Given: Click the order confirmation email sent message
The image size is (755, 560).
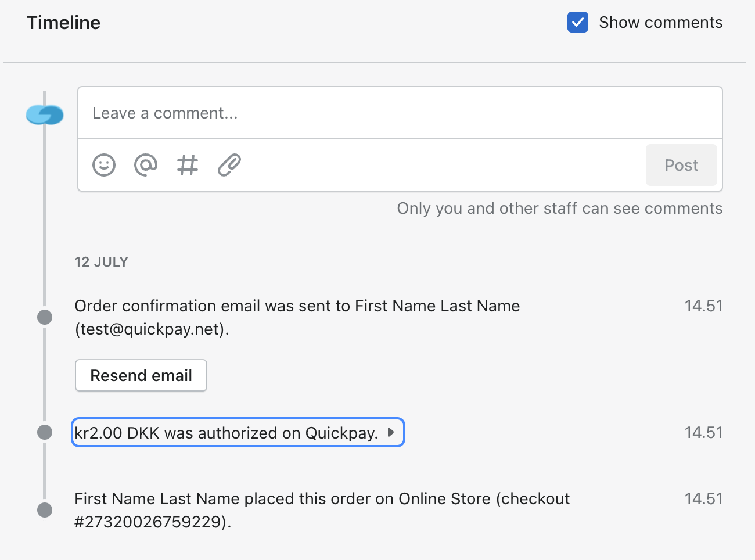Looking at the screenshot, I should 297,318.
